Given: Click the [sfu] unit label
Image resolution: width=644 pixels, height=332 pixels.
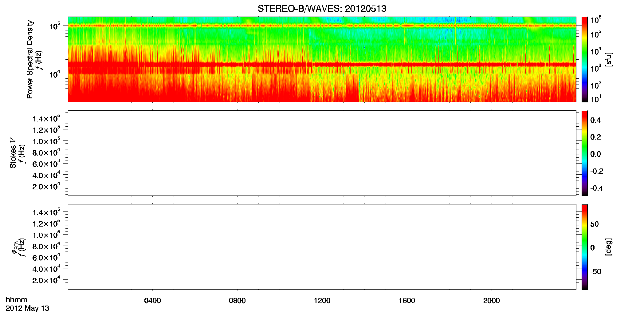Looking at the screenshot, I should (x=609, y=59).
